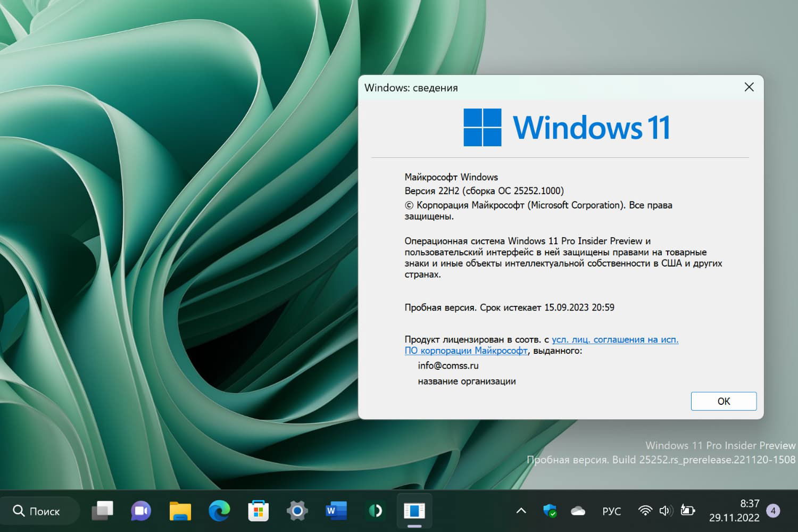Screen dimensions: 798x532
Task: Click the 'Майкрософт Windows' text line
Action: pos(451,177)
